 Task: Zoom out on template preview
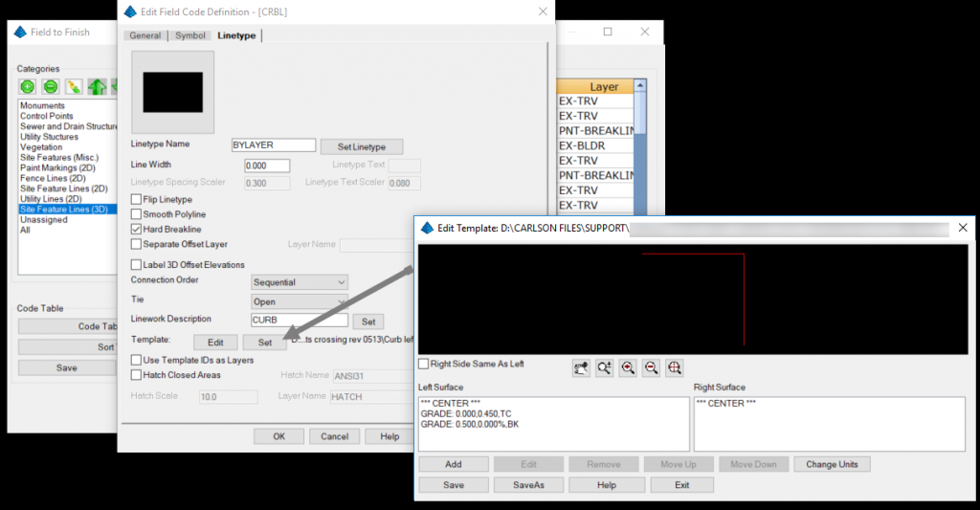(x=651, y=368)
